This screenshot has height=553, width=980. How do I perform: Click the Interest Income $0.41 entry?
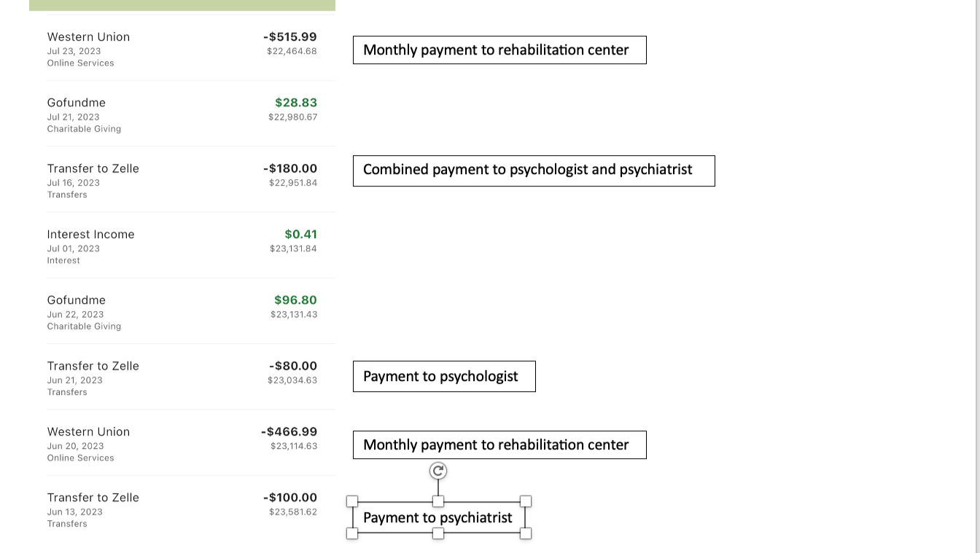pos(182,246)
